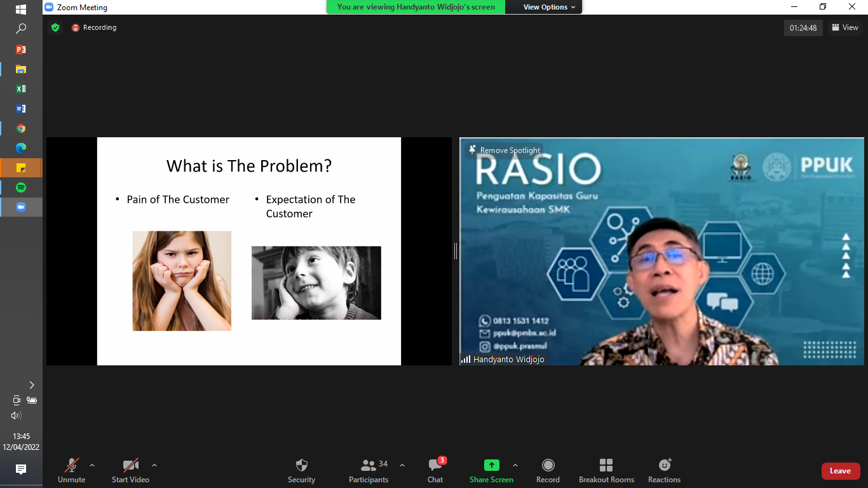Leave the meeting
This screenshot has width=868, height=488.
click(840, 471)
